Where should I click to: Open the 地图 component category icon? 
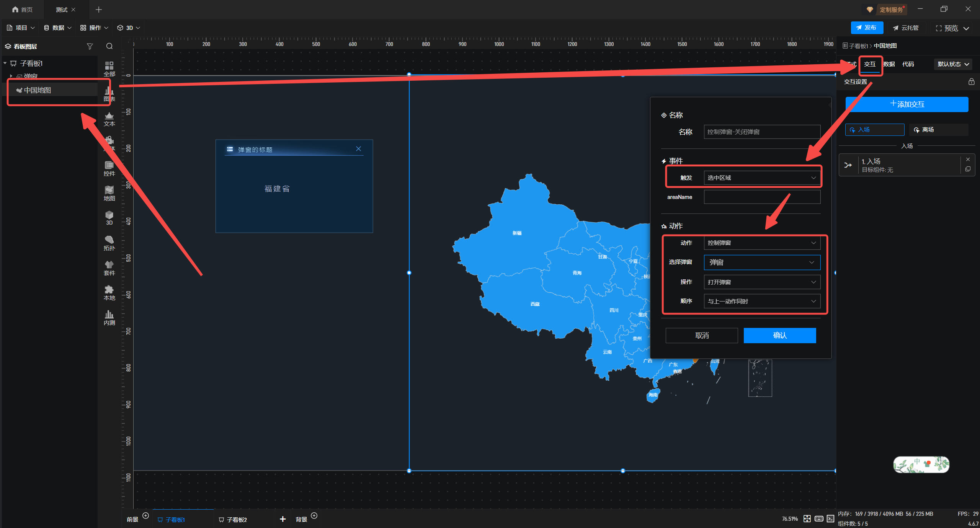[x=109, y=193]
